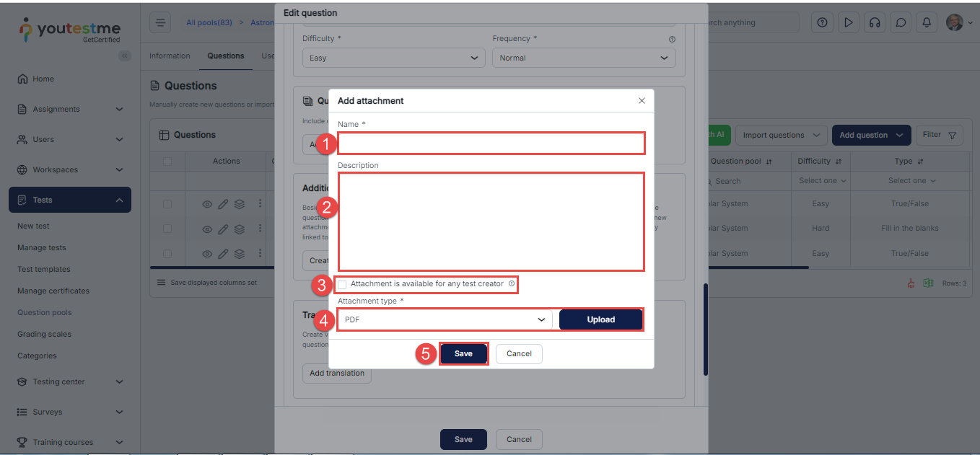Open Test templates in sidebar
The height and width of the screenshot is (455, 980).
pos(44,270)
